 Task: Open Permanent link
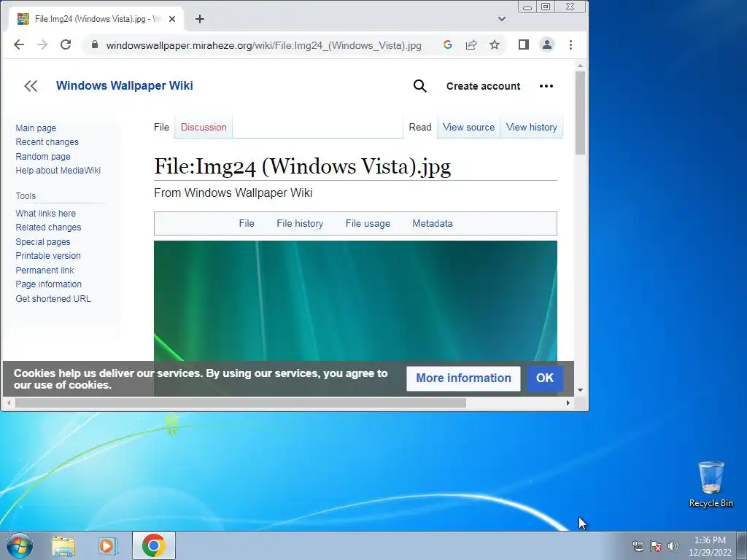coord(44,271)
